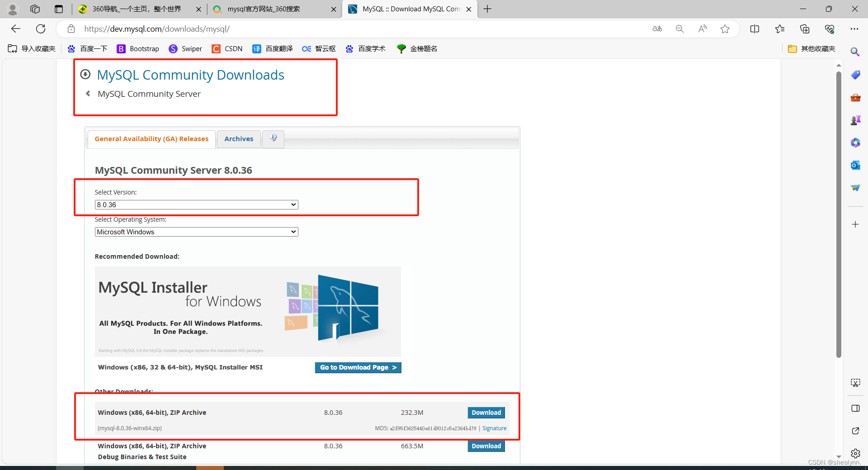
Task: Open the Signature link
Action: coord(494,428)
